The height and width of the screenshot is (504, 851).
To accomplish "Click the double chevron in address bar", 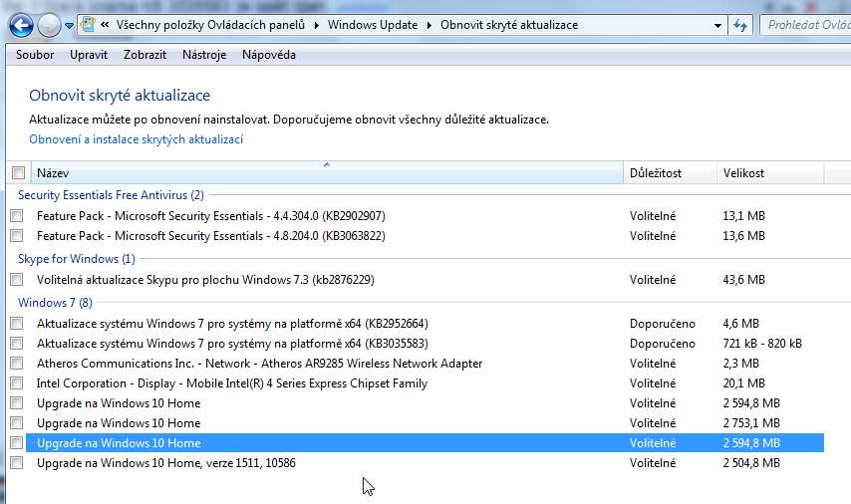I will 105,25.
